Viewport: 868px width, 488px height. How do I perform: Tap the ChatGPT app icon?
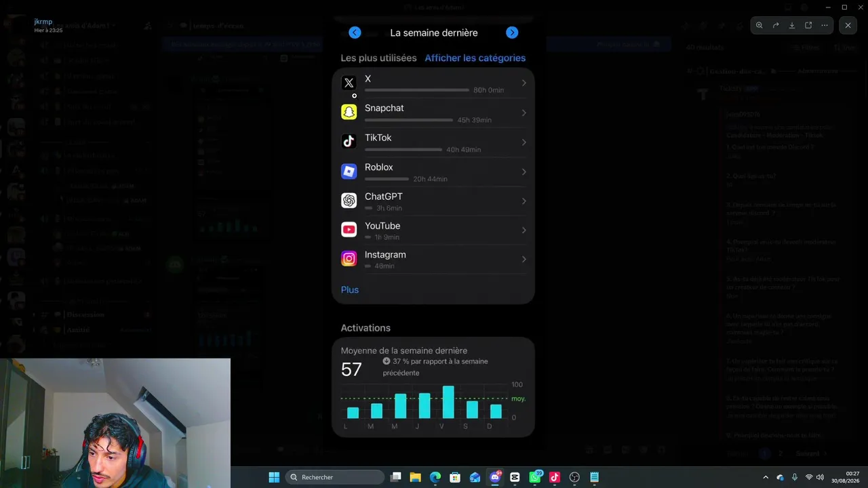click(349, 201)
